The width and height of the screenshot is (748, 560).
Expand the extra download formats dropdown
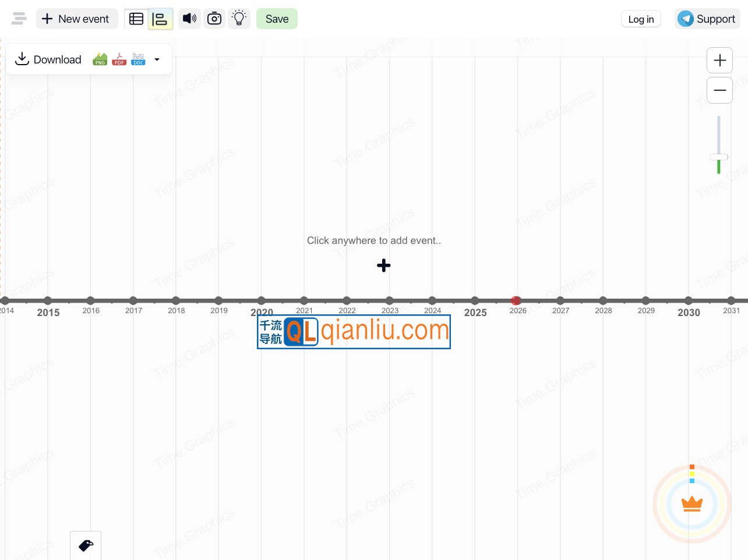pyautogui.click(x=157, y=59)
